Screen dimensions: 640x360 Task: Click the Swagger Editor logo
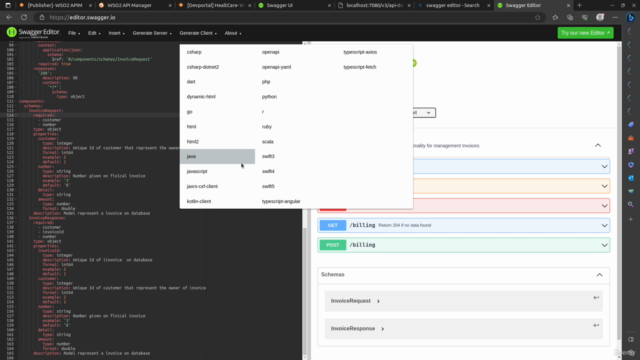[33, 33]
